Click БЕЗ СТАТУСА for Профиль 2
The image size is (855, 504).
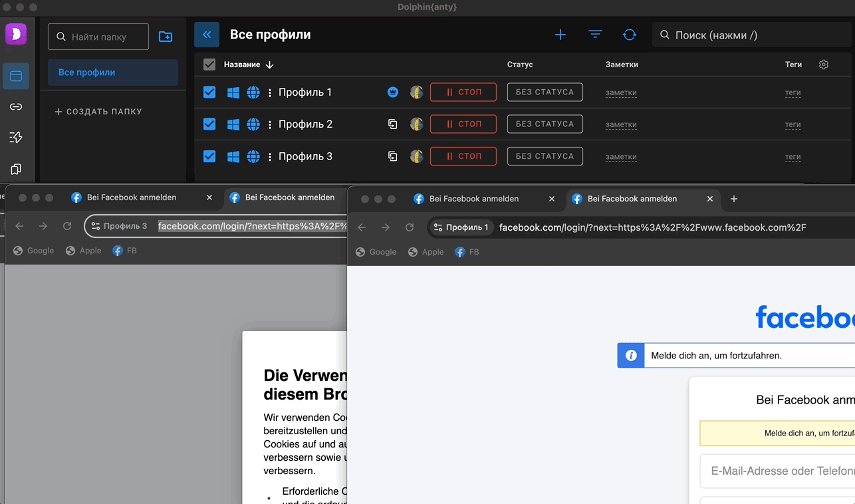pyautogui.click(x=545, y=124)
